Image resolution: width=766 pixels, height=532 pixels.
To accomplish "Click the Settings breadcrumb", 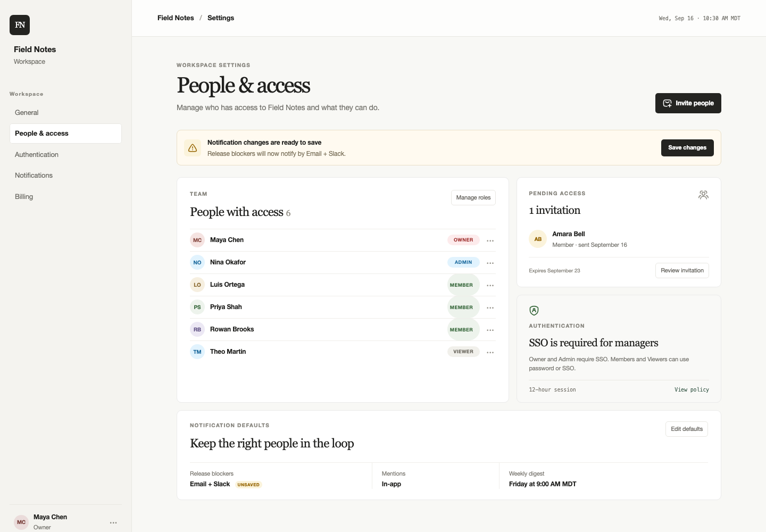I will coord(221,18).
